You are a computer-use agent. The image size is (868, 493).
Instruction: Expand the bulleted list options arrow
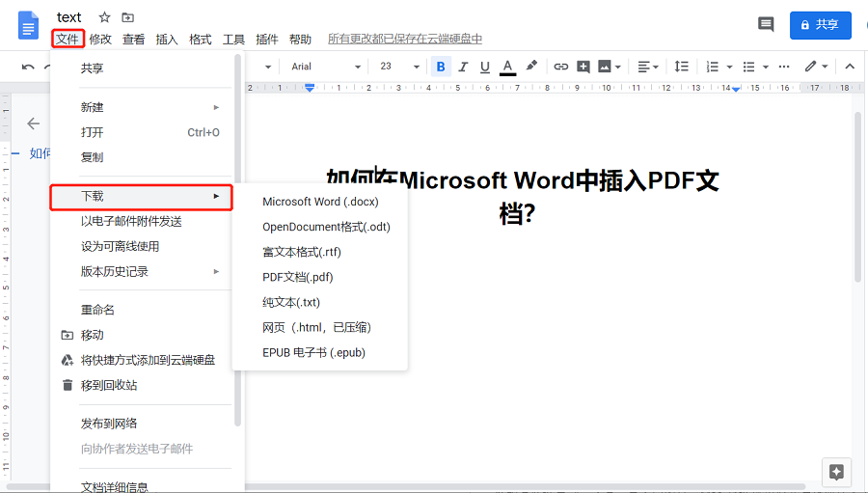(766, 67)
